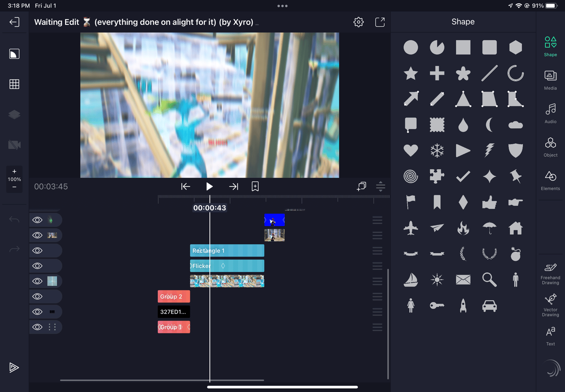Add the plus cross shape
The image size is (565, 392).
[x=437, y=73]
